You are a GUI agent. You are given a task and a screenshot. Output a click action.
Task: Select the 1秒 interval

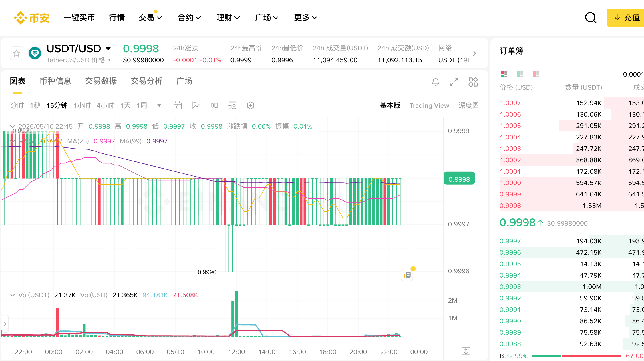pyautogui.click(x=35, y=105)
